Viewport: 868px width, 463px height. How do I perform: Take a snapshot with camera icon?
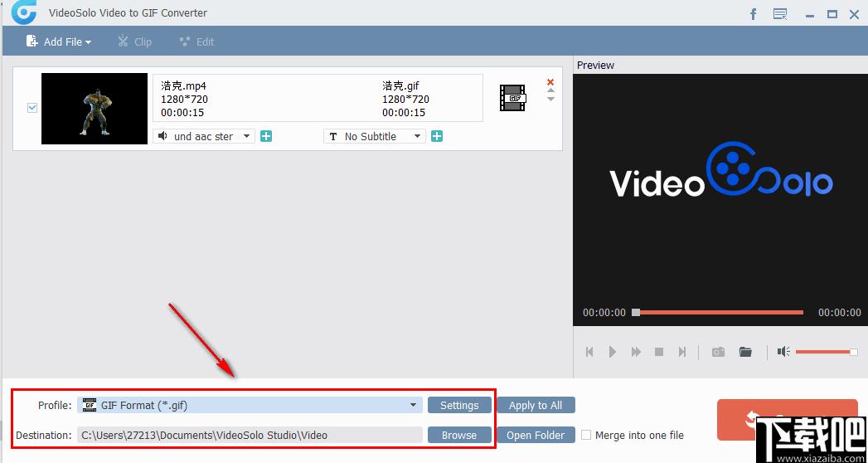tap(718, 352)
